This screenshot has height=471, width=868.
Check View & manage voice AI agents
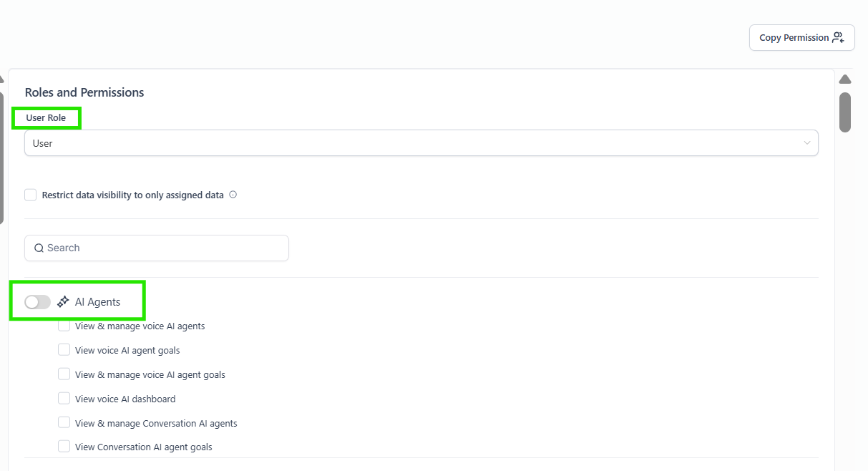[x=64, y=326]
